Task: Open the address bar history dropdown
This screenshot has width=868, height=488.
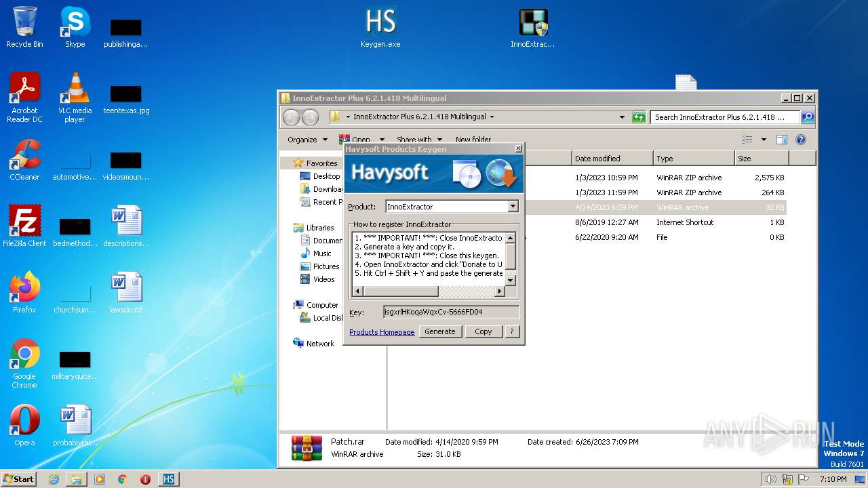Action: [622, 117]
